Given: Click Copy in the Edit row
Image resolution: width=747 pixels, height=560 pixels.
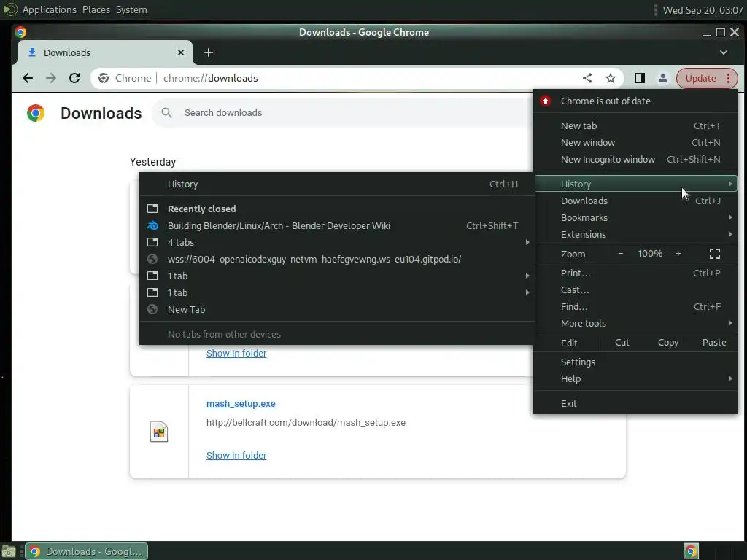Looking at the screenshot, I should pos(668,343).
